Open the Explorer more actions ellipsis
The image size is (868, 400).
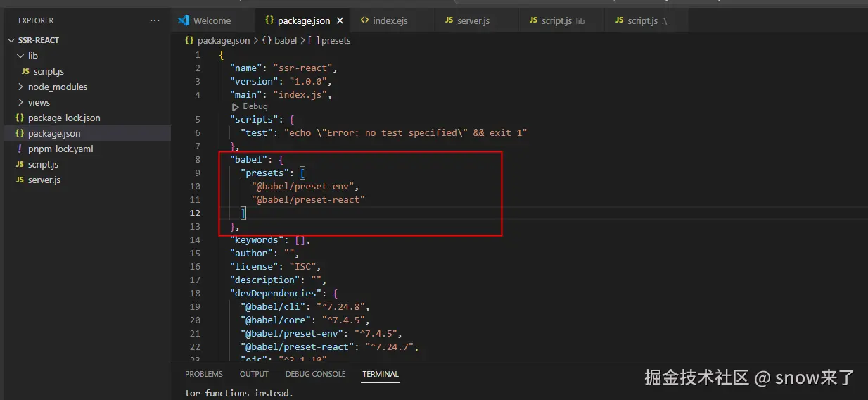pyautogui.click(x=155, y=21)
